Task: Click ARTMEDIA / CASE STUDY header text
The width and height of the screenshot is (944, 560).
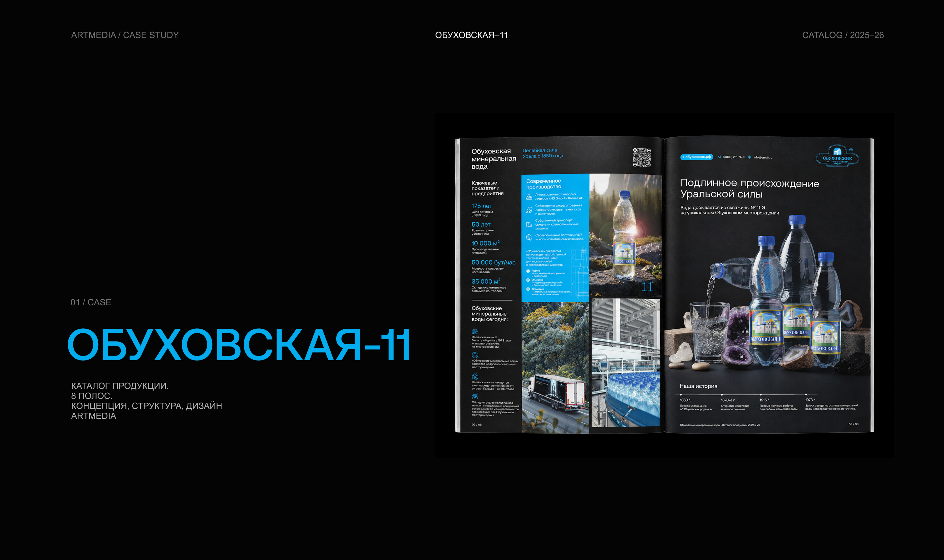Action: 125,35
